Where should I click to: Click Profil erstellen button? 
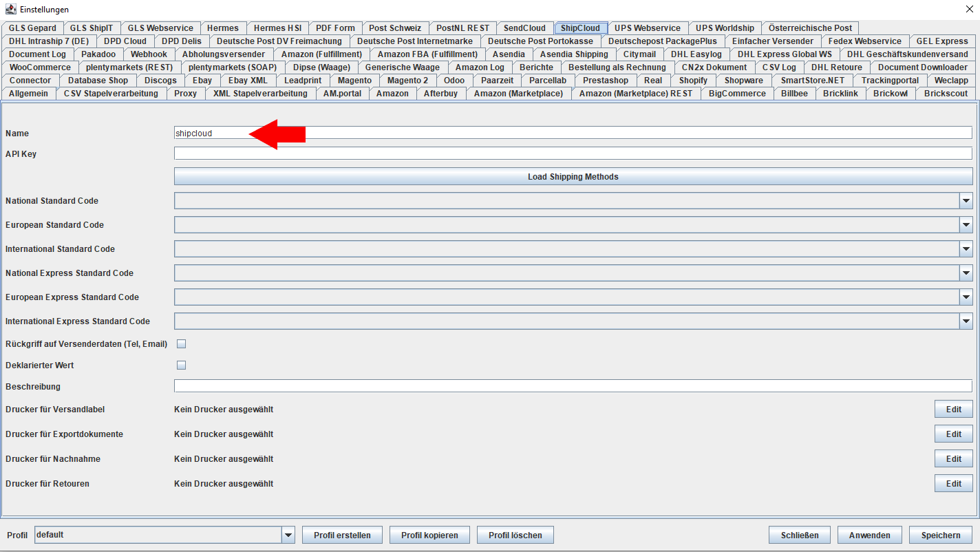point(342,535)
